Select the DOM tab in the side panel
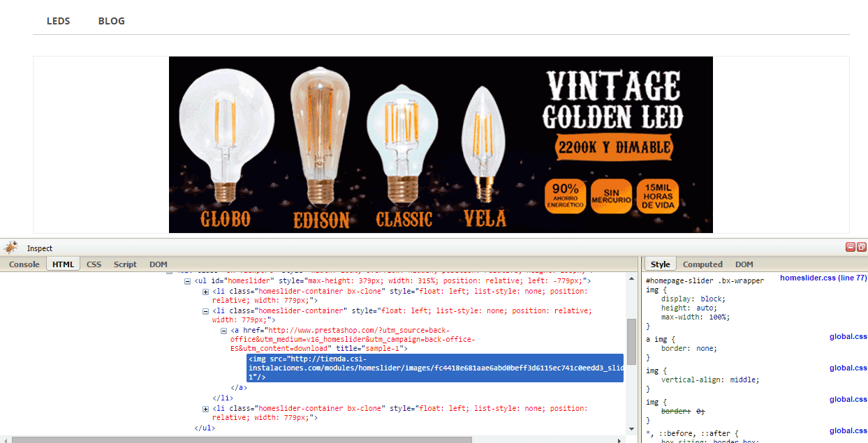Viewport: 868px width, 443px height. point(744,264)
